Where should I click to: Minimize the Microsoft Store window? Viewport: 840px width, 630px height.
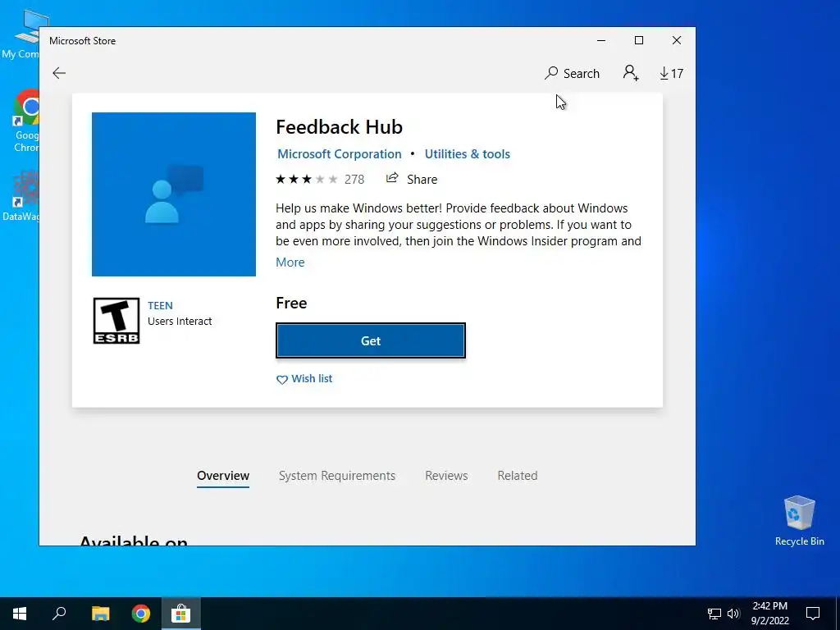(601, 40)
